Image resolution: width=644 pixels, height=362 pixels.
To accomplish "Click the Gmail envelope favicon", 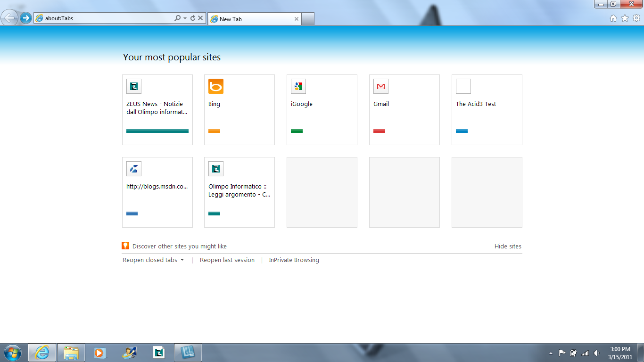I will [x=381, y=86].
